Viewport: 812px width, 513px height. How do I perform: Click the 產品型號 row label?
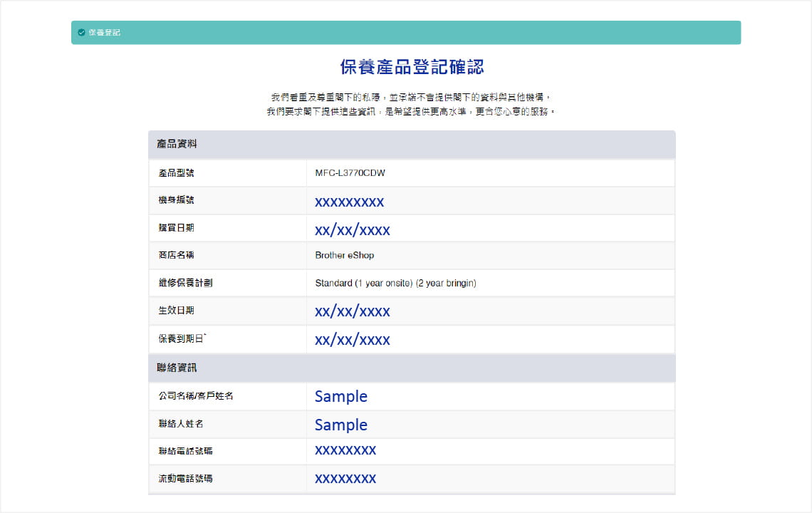pos(176,173)
